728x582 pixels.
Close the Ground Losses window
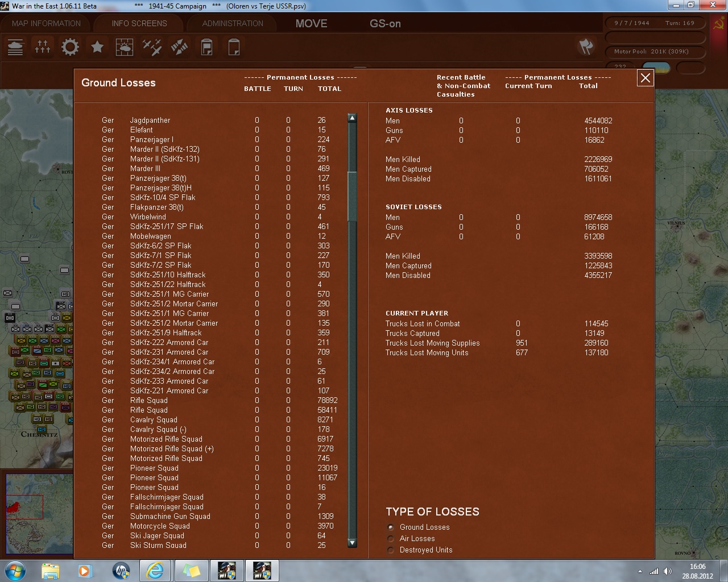click(x=646, y=78)
